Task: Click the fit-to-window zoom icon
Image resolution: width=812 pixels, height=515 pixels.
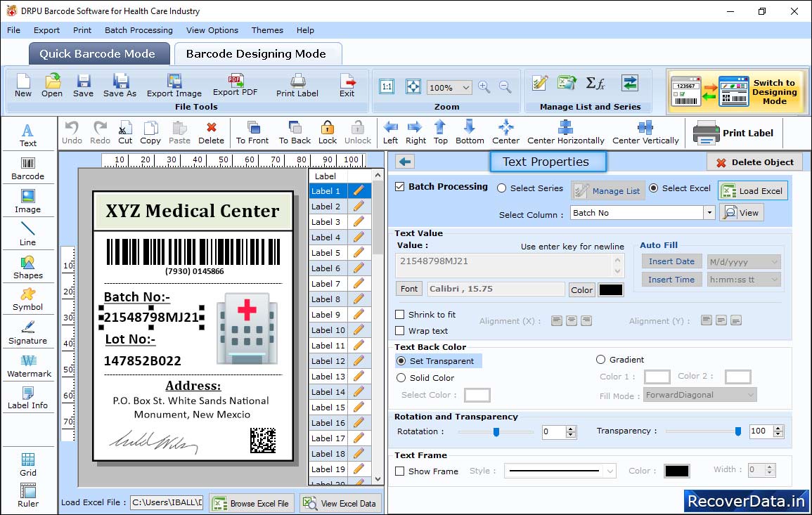Action: (x=413, y=86)
